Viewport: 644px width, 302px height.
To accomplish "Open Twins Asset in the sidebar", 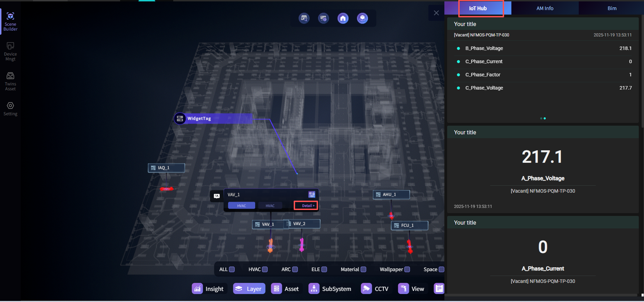I will pyautogui.click(x=10, y=81).
